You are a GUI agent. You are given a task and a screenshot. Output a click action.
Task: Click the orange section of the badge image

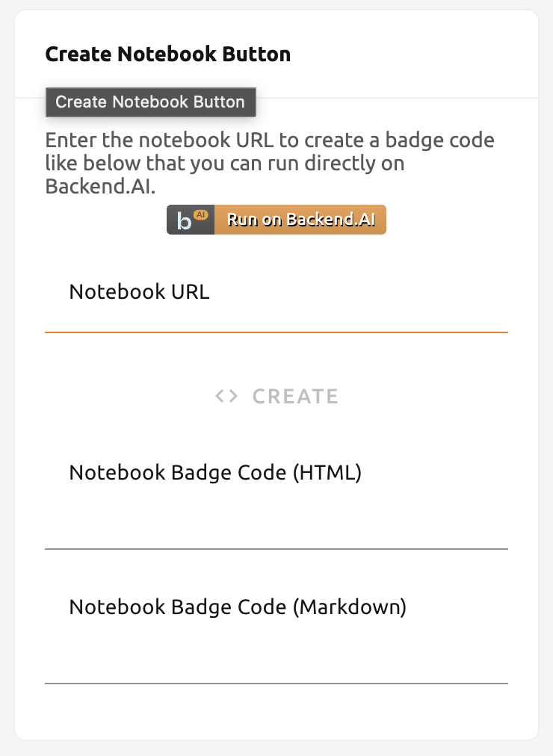click(x=300, y=220)
